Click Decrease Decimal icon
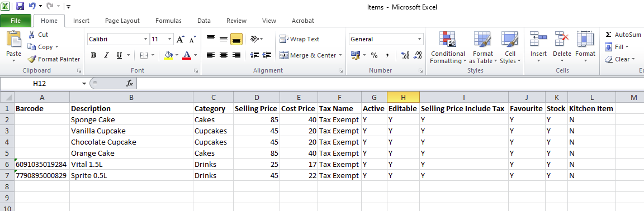644x211 pixels. pyautogui.click(x=418, y=55)
